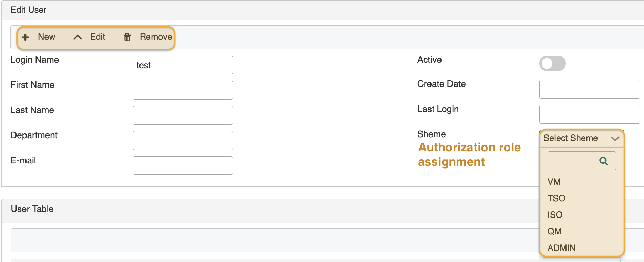Select ISO role option
Screen dimensions: 644x262
(555, 215)
